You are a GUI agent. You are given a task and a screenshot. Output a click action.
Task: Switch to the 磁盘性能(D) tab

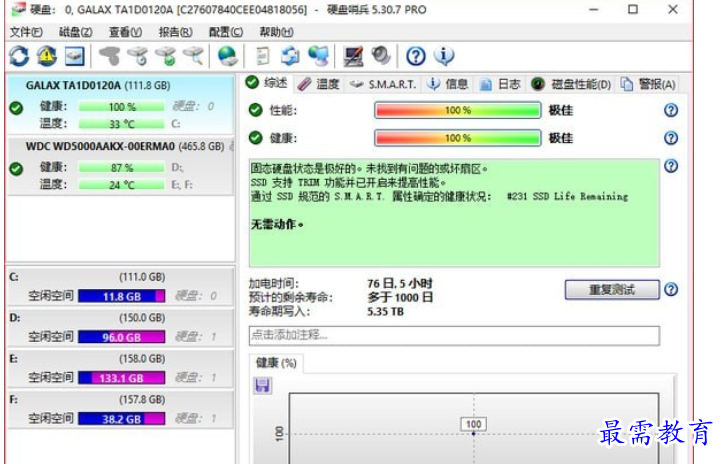click(x=571, y=84)
